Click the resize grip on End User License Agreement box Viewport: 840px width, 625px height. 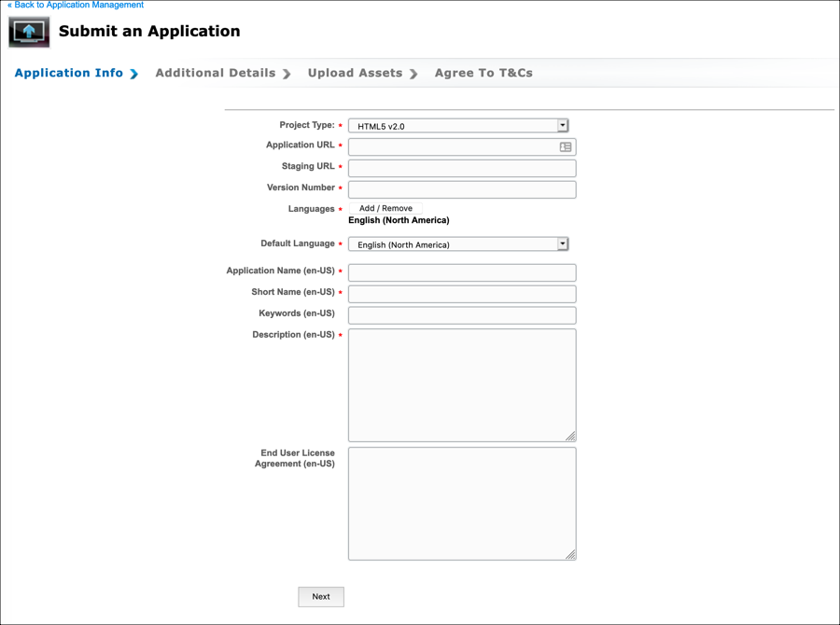pos(570,554)
